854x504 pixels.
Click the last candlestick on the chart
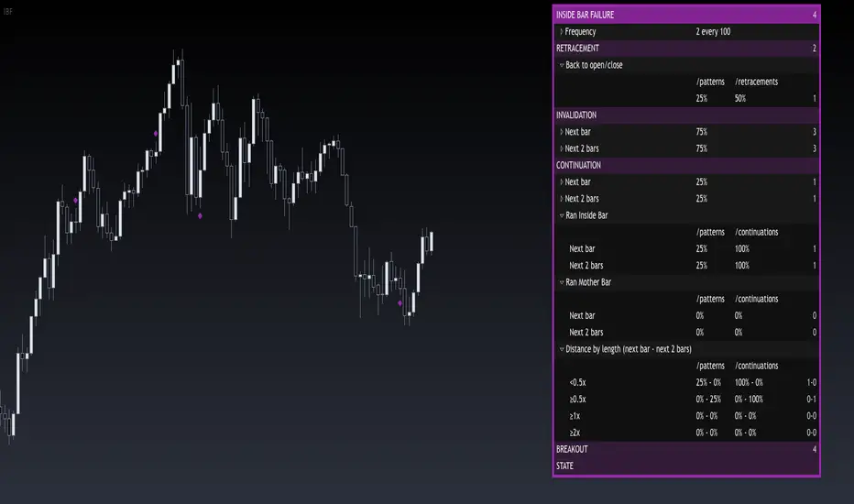click(432, 241)
